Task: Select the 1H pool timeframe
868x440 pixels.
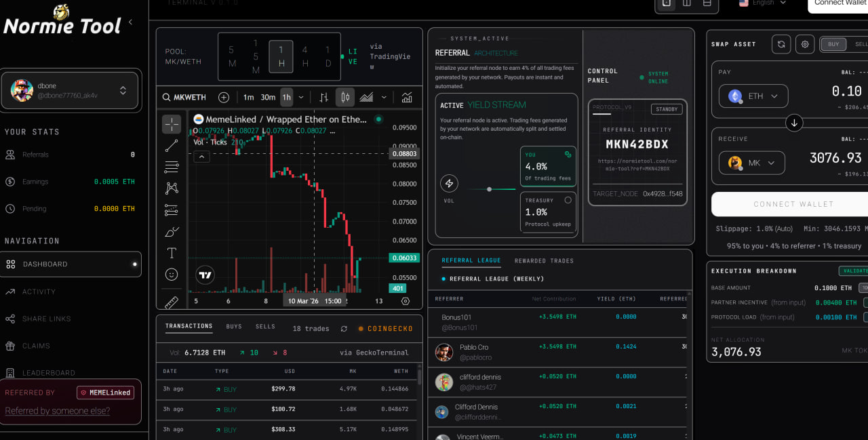Action: coord(281,57)
